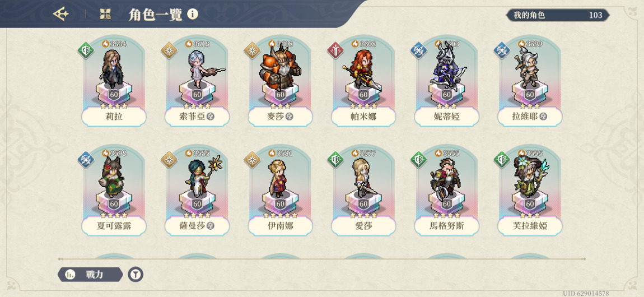This screenshot has height=297, width=644.
Task: Click the green shield class icon on 莉拉
Action: [x=86, y=50]
